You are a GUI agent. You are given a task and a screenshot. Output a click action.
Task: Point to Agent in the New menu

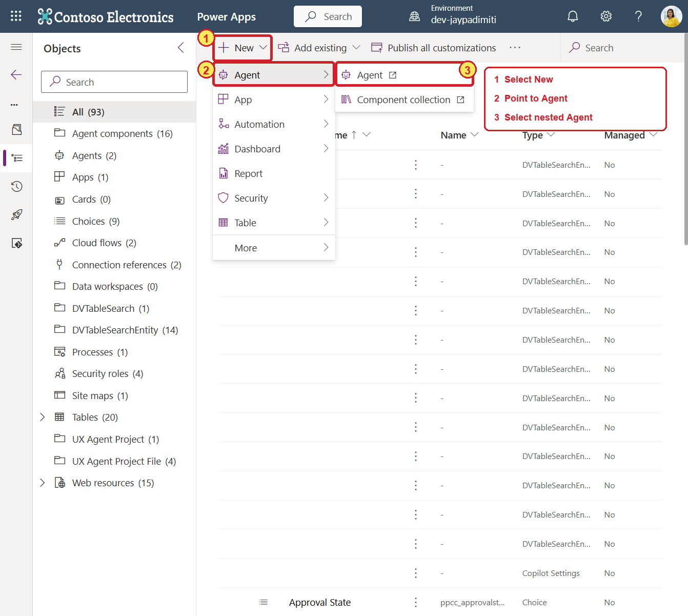274,75
